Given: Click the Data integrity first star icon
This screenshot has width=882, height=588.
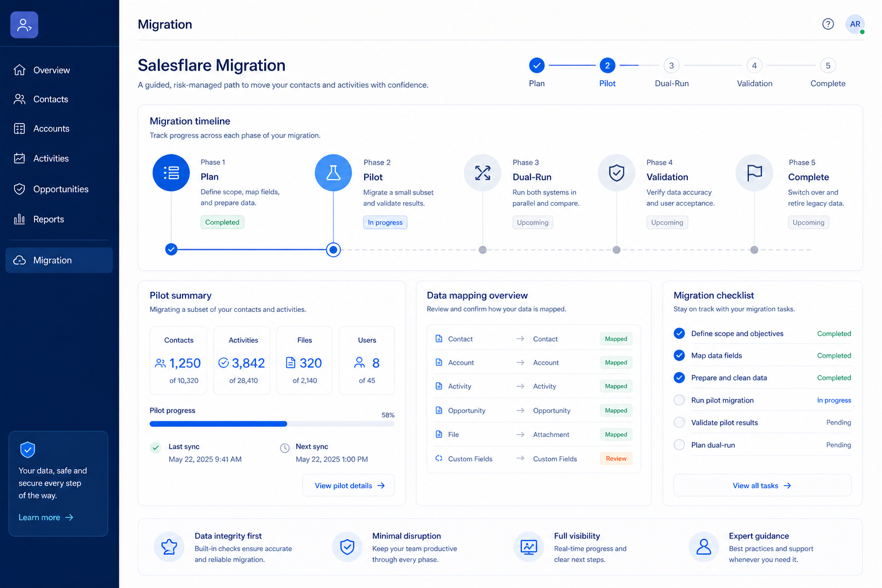Looking at the screenshot, I should (169, 547).
